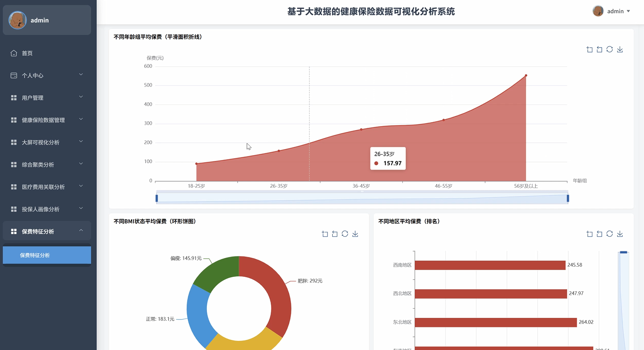Restore the region ranking chart view
The image size is (644, 350).
coord(610,234)
